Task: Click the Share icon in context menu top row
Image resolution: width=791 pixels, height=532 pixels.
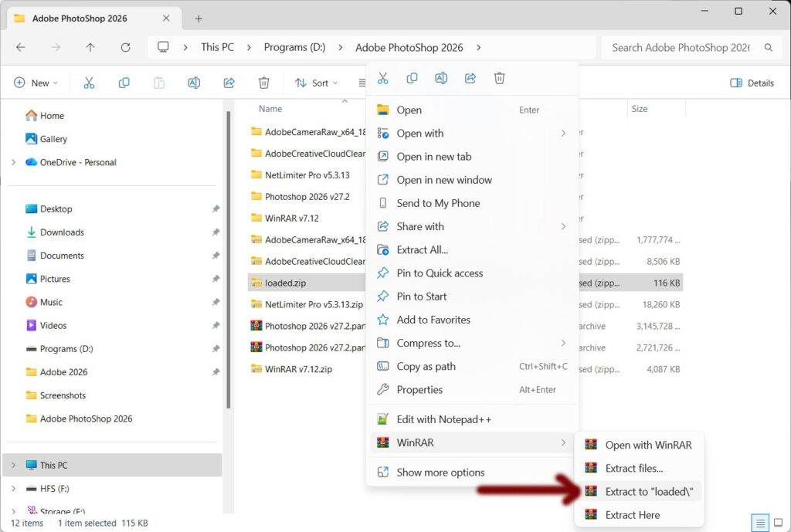Action: 470,78
